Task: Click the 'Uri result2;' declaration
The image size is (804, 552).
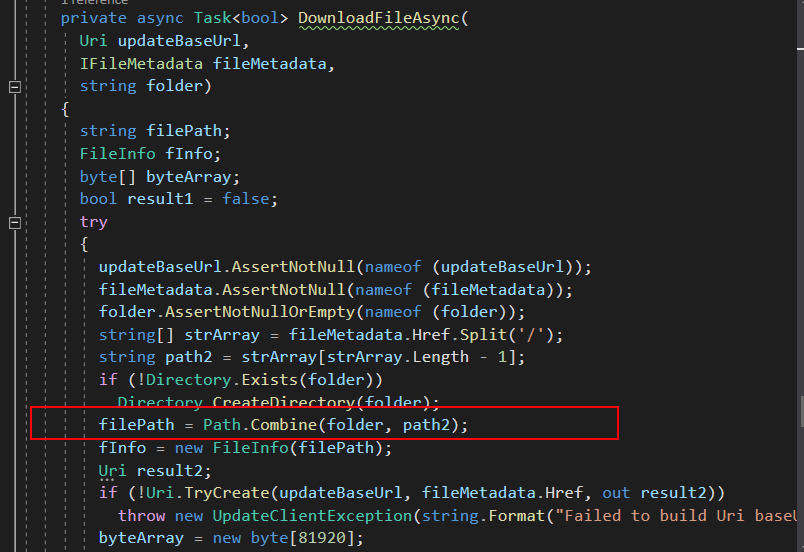Action: [x=155, y=471]
